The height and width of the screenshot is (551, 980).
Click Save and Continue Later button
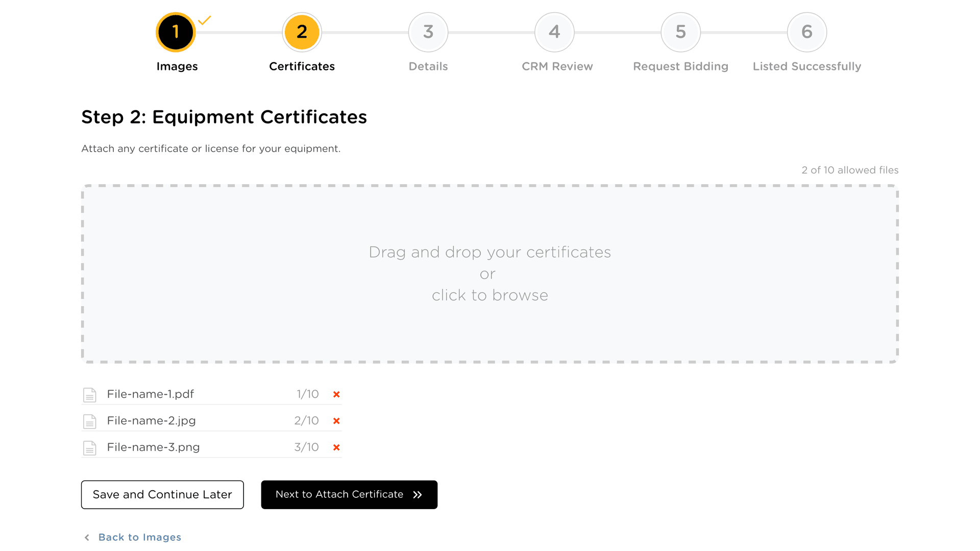point(162,494)
